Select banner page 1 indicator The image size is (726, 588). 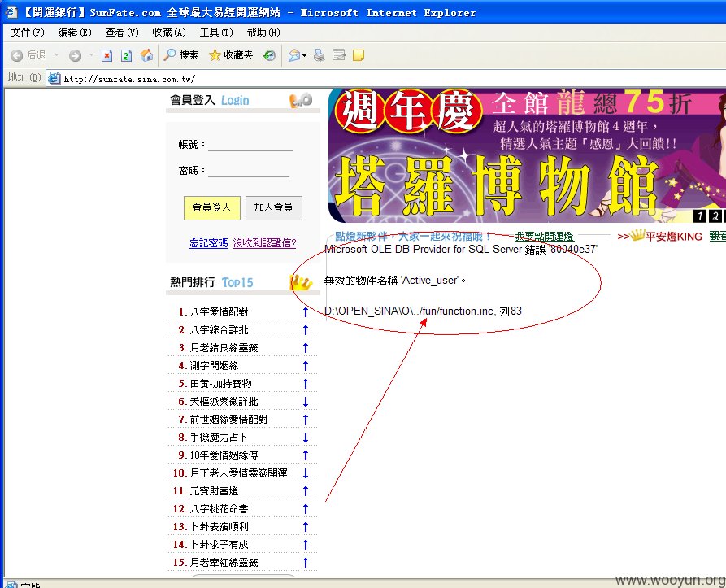point(700,216)
